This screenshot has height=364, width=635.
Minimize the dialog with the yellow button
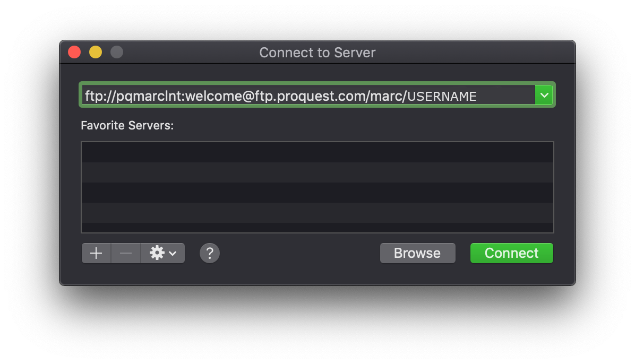pos(96,52)
